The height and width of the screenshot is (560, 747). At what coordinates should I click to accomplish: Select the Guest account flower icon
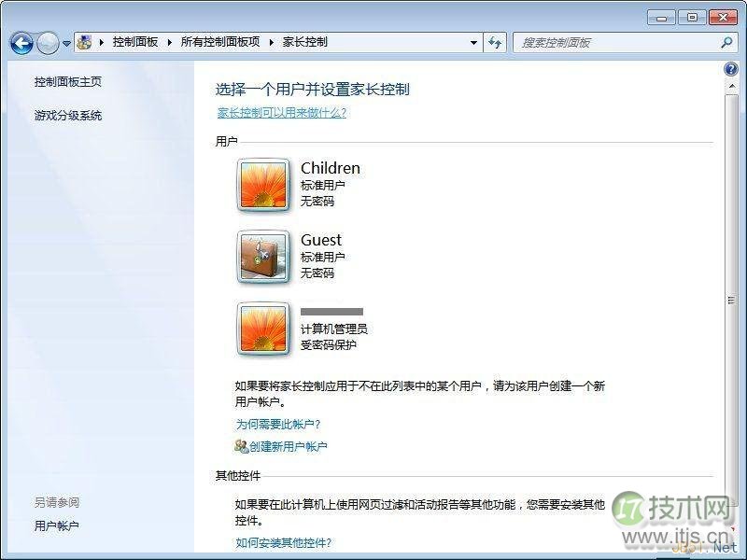pyautogui.click(x=264, y=256)
